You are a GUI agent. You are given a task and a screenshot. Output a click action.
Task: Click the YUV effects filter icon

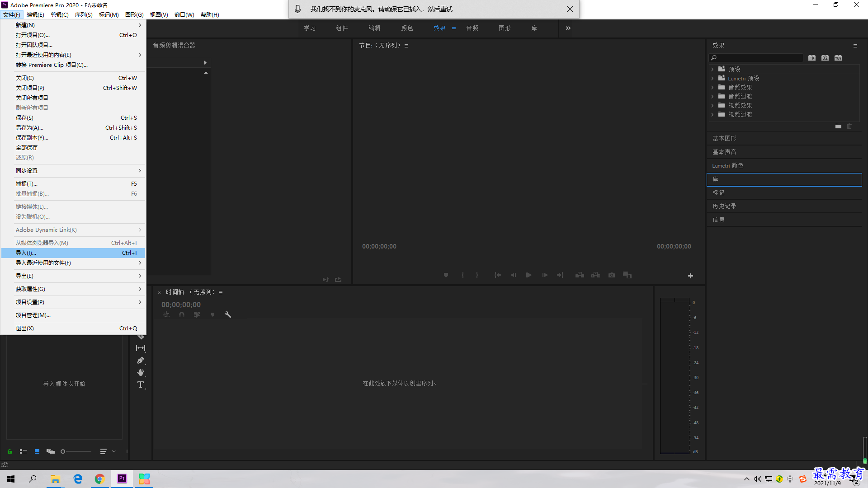(x=838, y=58)
